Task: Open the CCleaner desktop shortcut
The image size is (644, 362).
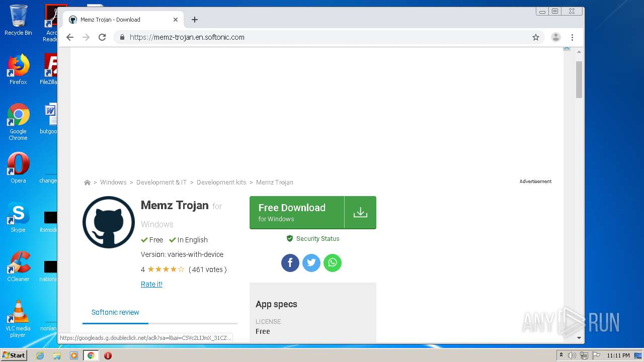Action: [x=18, y=266]
